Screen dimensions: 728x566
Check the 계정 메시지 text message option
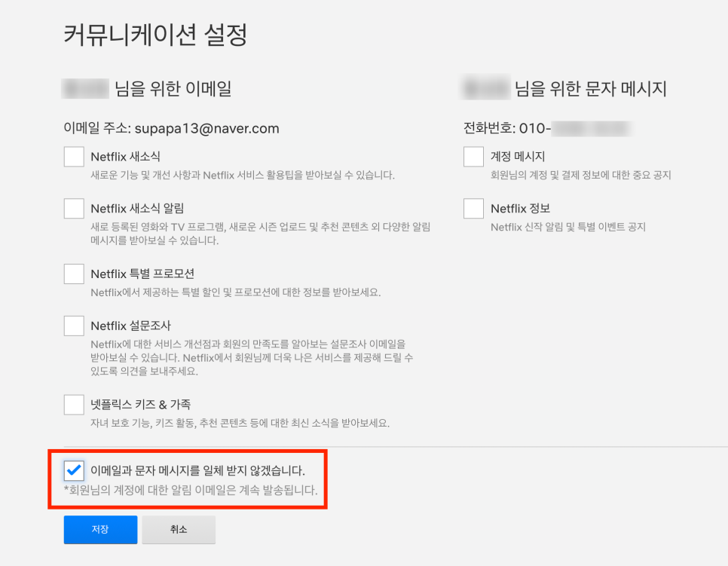click(473, 157)
